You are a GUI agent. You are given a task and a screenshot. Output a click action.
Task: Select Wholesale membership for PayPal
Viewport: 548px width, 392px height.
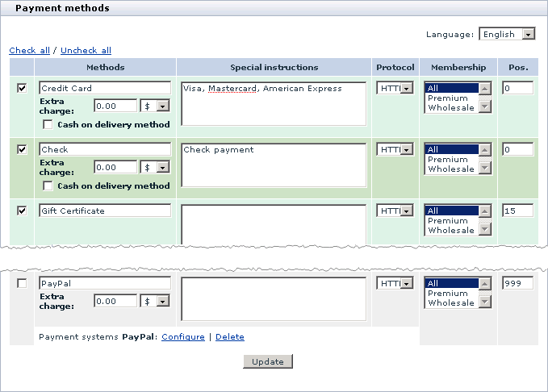coord(451,303)
